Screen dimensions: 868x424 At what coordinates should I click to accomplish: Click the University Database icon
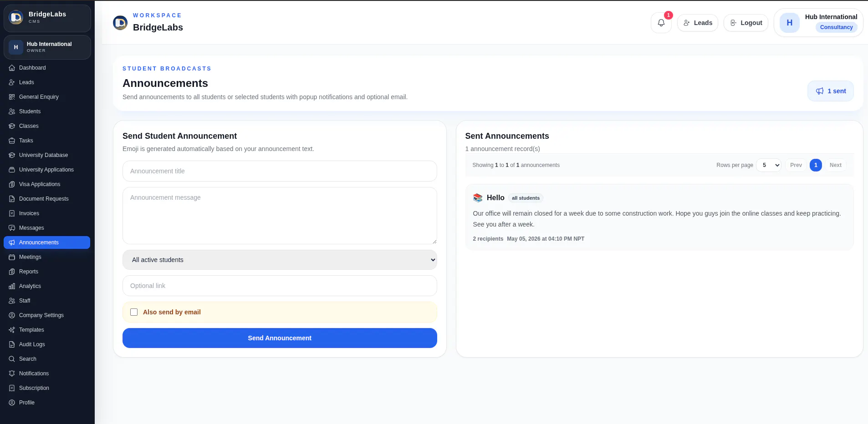pyautogui.click(x=12, y=155)
